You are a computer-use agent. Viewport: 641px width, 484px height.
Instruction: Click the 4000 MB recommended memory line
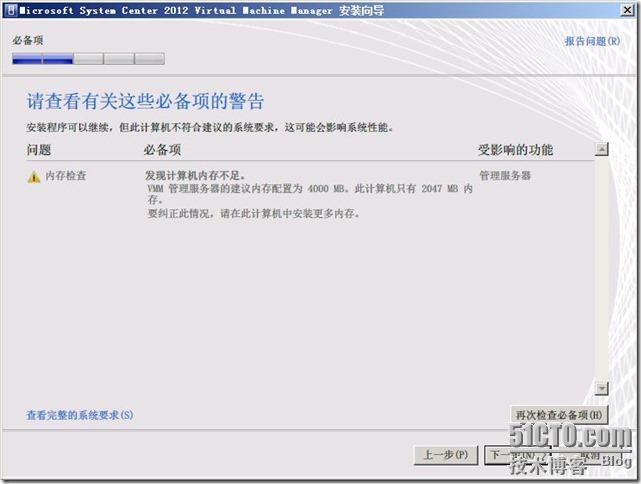point(310,194)
